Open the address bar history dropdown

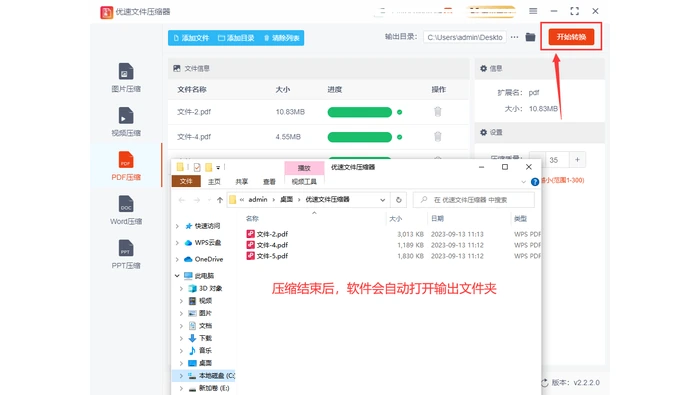click(x=383, y=200)
